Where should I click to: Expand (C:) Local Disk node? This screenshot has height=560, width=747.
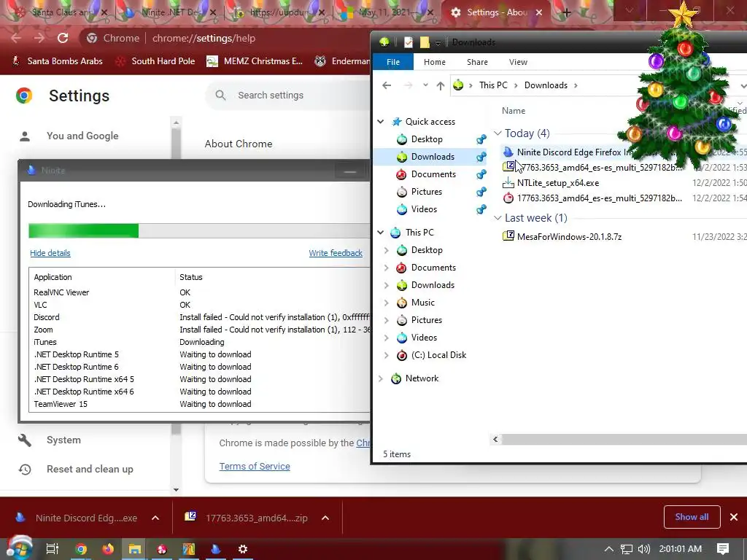(387, 355)
